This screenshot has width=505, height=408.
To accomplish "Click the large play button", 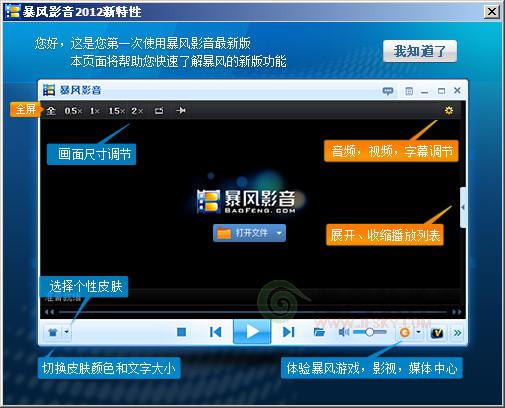I will (x=252, y=332).
